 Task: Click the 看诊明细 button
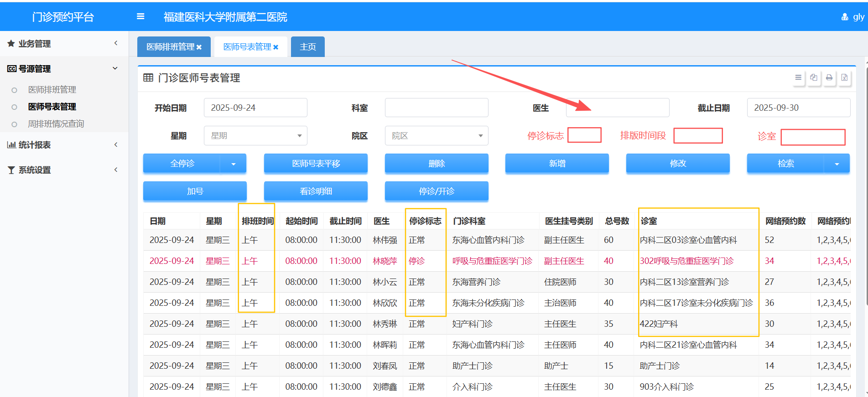click(316, 191)
